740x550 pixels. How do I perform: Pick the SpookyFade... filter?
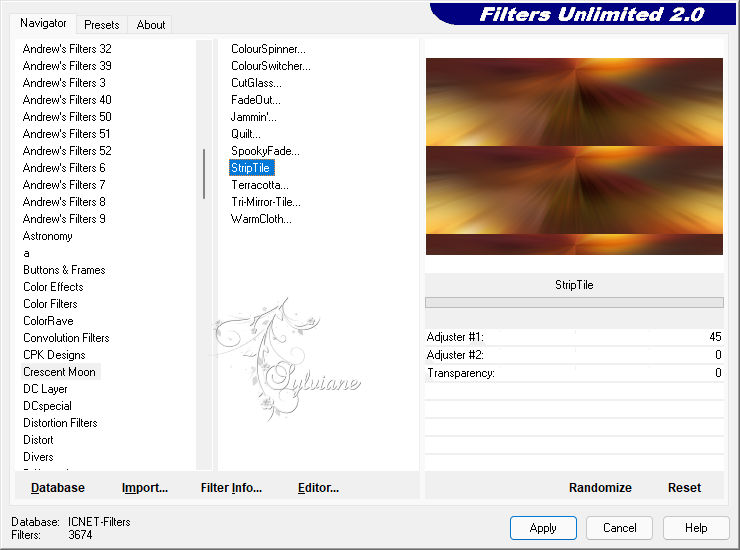click(265, 151)
